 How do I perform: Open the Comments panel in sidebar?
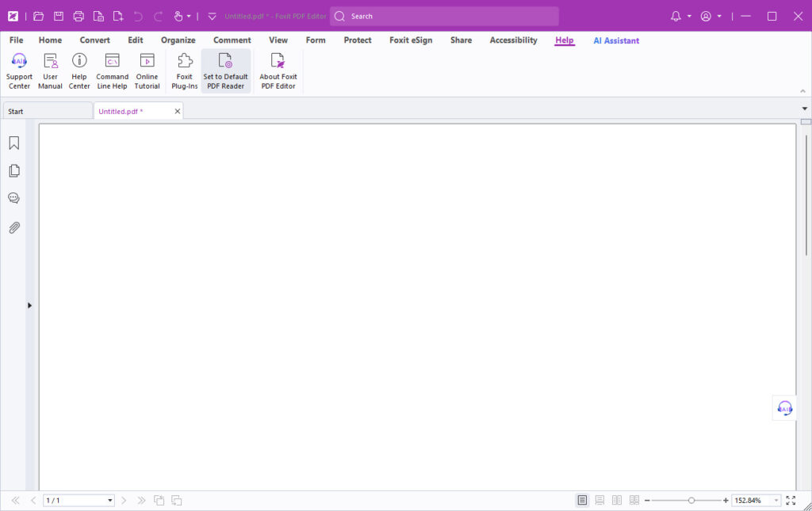(14, 198)
